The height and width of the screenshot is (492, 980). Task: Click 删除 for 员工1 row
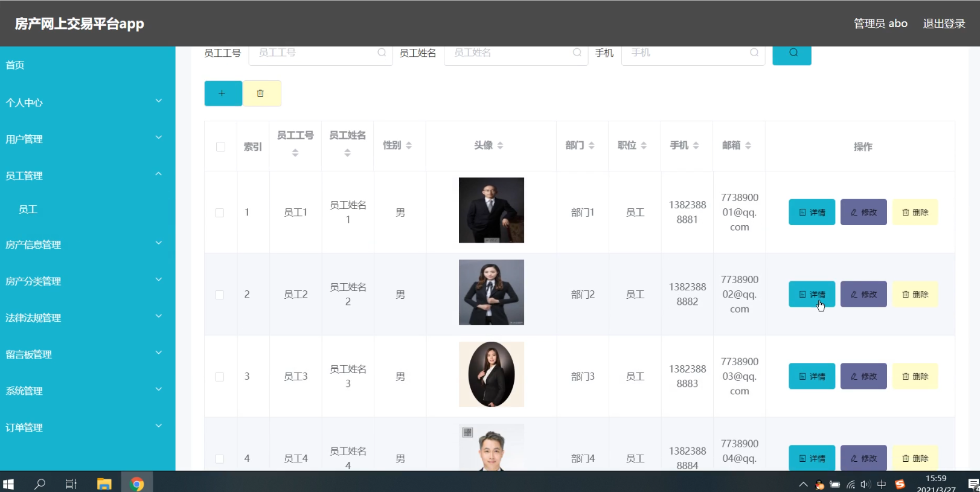[915, 212]
